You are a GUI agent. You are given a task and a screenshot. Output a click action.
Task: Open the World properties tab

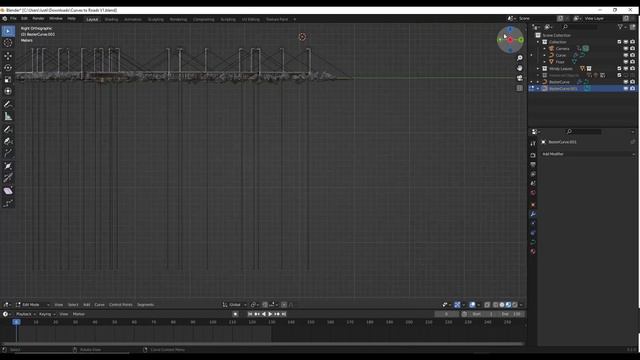coord(533,193)
